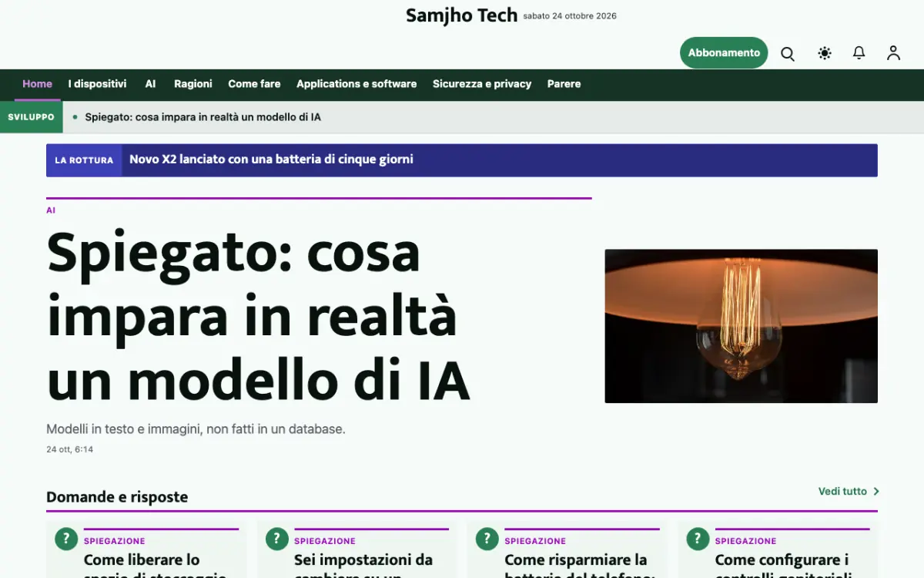This screenshot has width=924, height=578.
Task: Click the LA ROTTURA breaking label
Action: pos(84,160)
